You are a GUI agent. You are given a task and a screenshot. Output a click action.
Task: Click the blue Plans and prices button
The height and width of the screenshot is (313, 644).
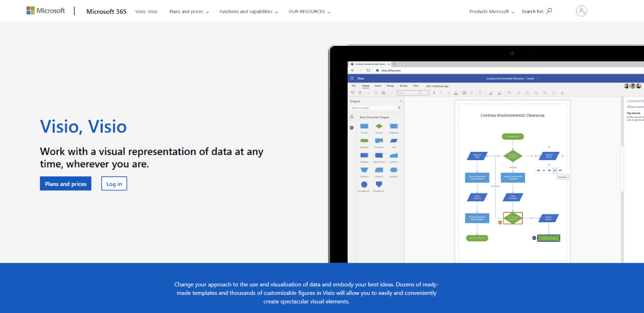66,184
